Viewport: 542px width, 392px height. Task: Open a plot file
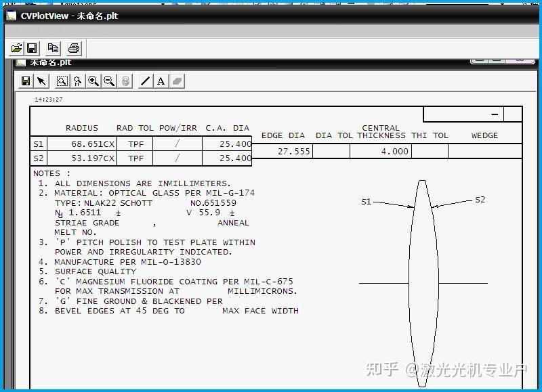(17, 48)
